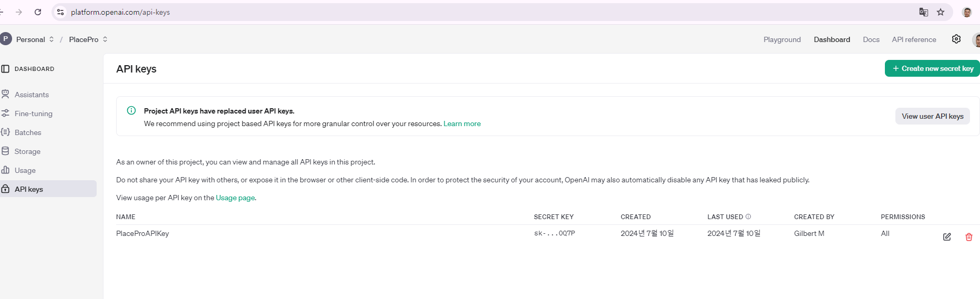Viewport: 980px width, 299px height.
Task: Click the translate page icon
Action: (x=923, y=12)
